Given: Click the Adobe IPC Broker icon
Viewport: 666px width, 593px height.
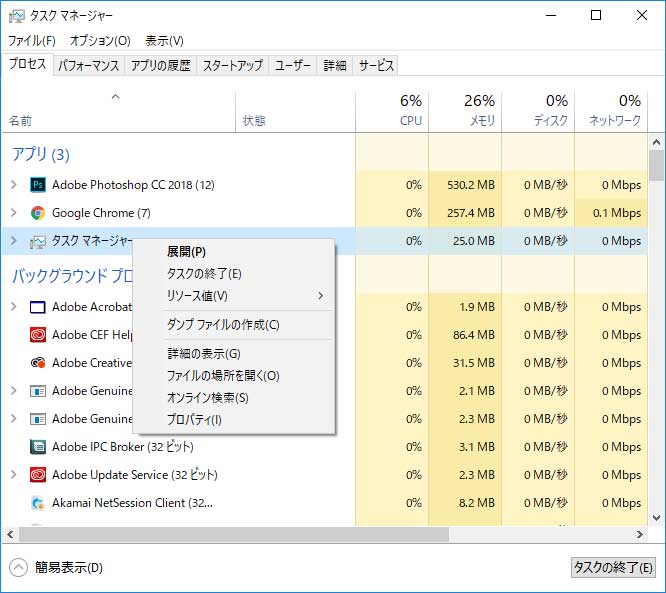Looking at the screenshot, I should click(38, 447).
